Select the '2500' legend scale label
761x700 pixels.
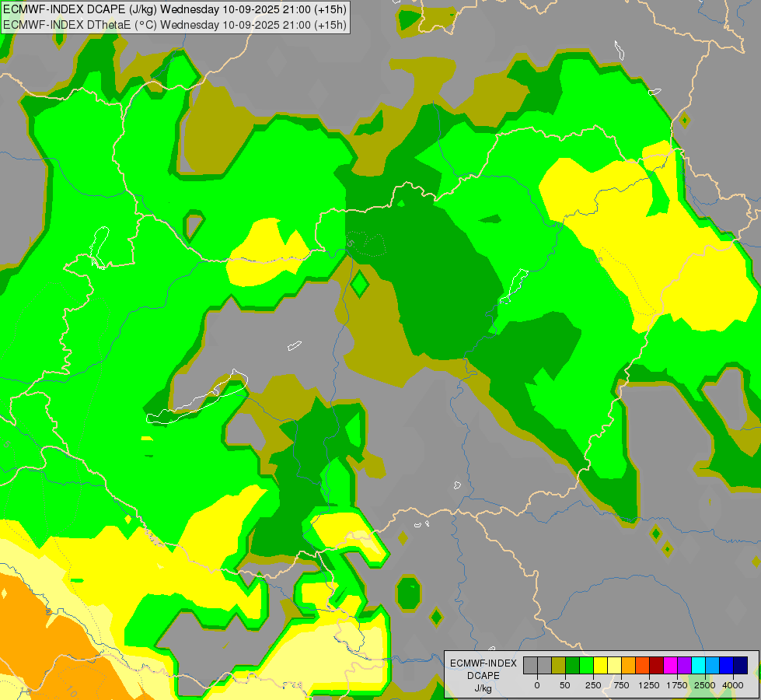[705, 685]
